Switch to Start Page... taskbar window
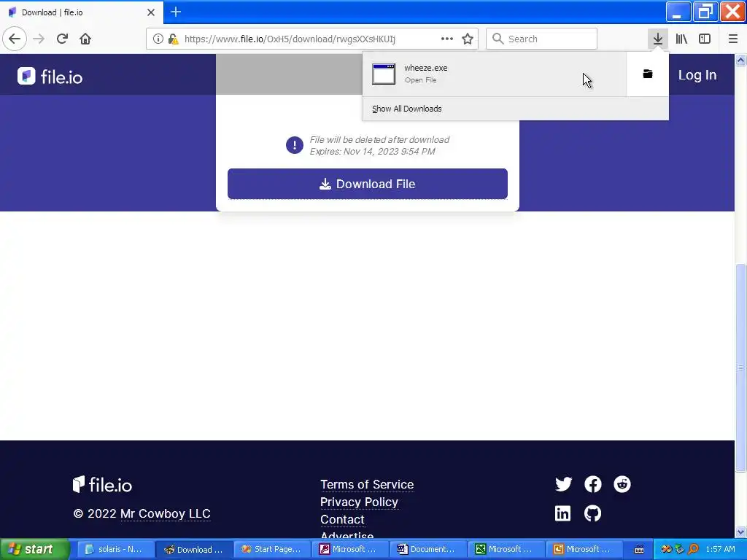747x560 pixels. 272,549
